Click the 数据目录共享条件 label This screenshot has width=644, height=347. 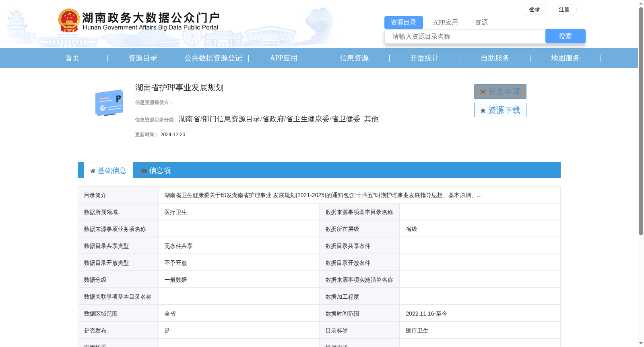[348, 246]
